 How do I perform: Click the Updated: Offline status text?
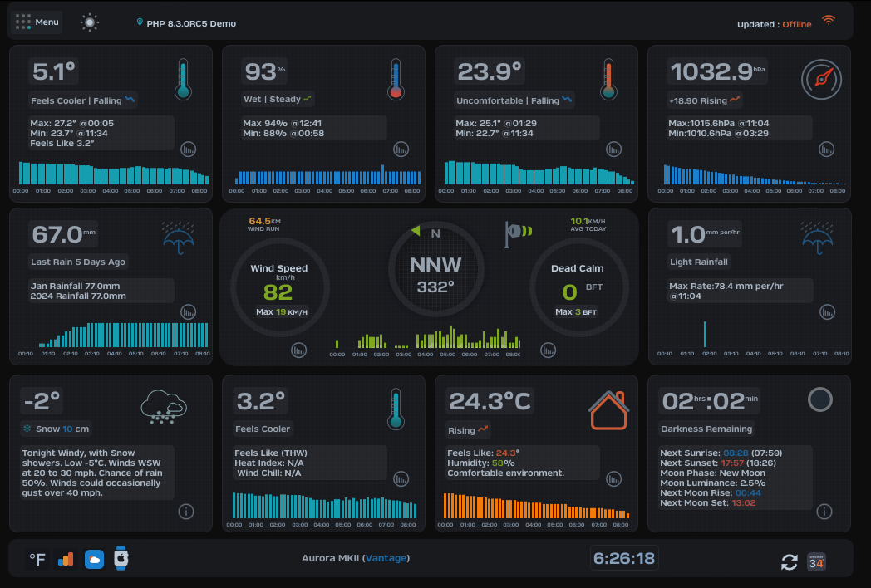point(774,24)
